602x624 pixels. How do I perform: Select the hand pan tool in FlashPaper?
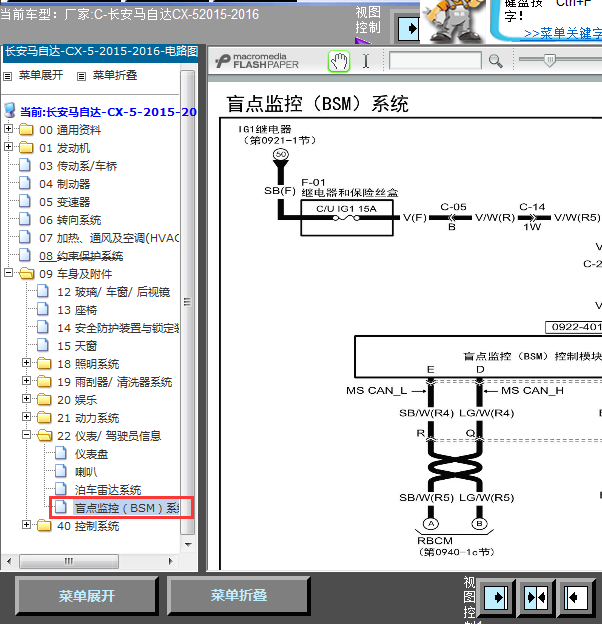(x=339, y=61)
